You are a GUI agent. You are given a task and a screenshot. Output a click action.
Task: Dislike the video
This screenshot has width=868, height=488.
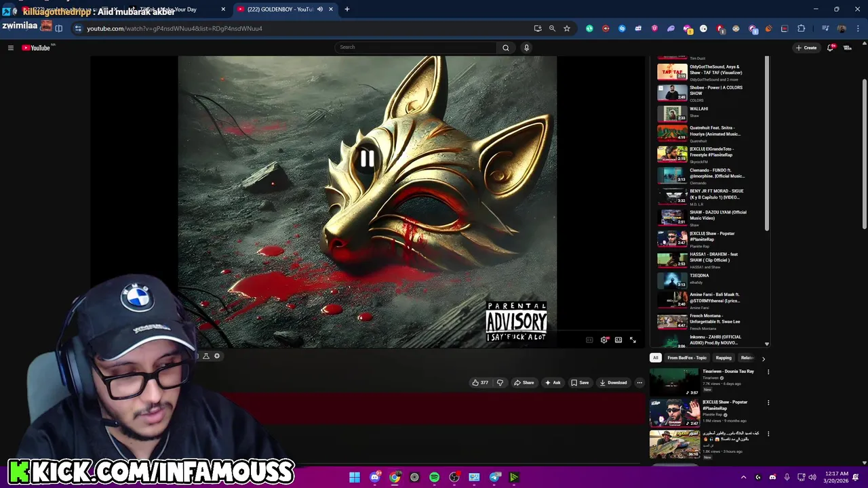tap(500, 382)
